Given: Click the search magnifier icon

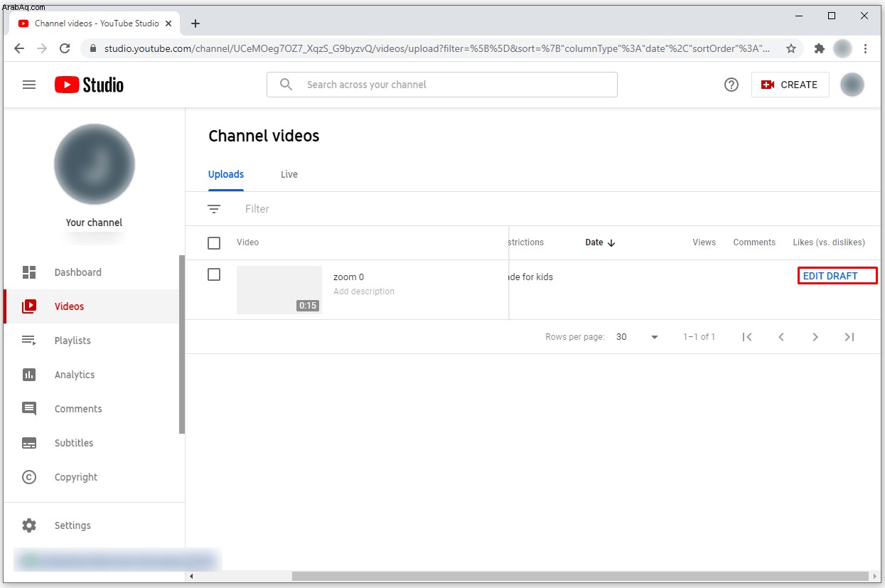Looking at the screenshot, I should pos(286,85).
